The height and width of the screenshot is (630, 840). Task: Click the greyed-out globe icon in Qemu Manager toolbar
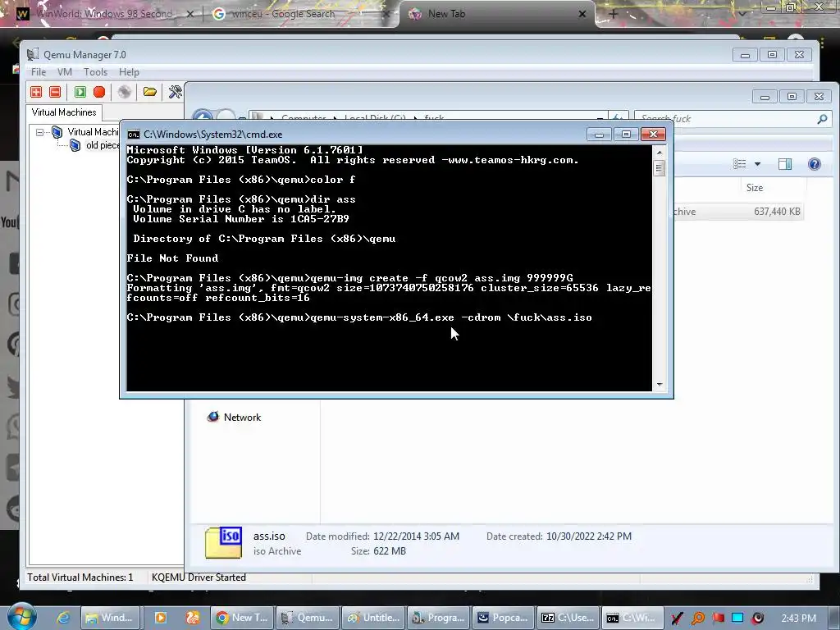[x=125, y=92]
